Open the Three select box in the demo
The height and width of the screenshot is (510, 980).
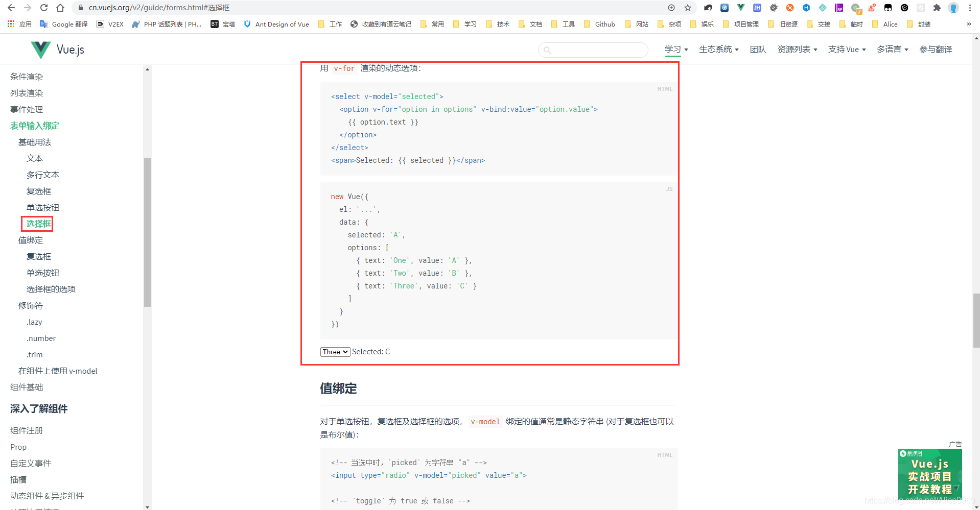coord(334,352)
